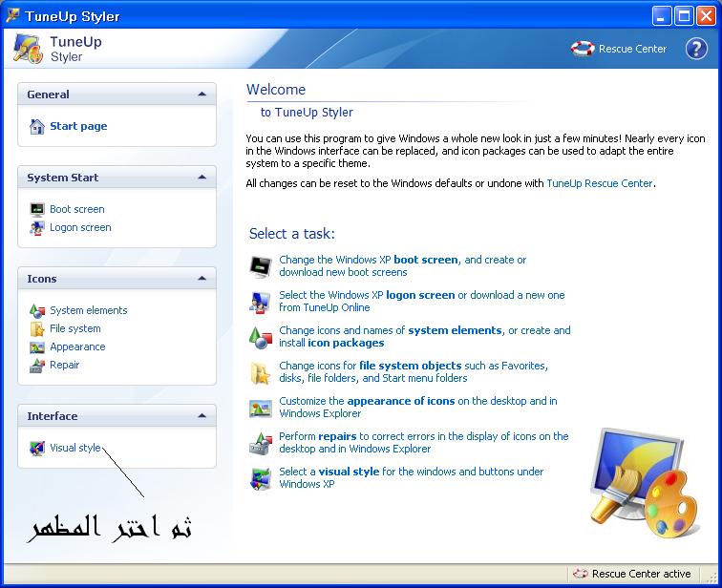The height and width of the screenshot is (588, 722).
Task: Go to System elements in sidebar
Action: click(89, 310)
